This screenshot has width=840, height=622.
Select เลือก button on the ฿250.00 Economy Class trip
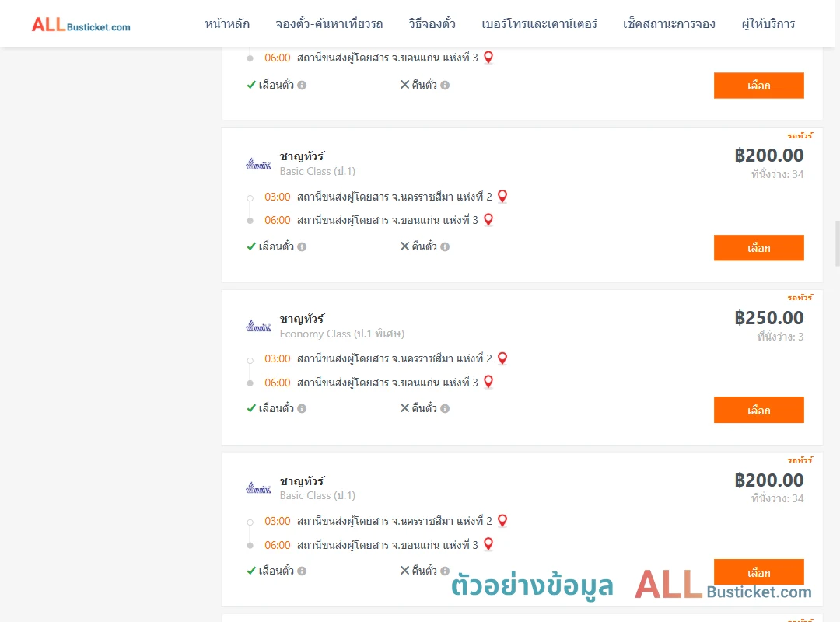coord(758,410)
